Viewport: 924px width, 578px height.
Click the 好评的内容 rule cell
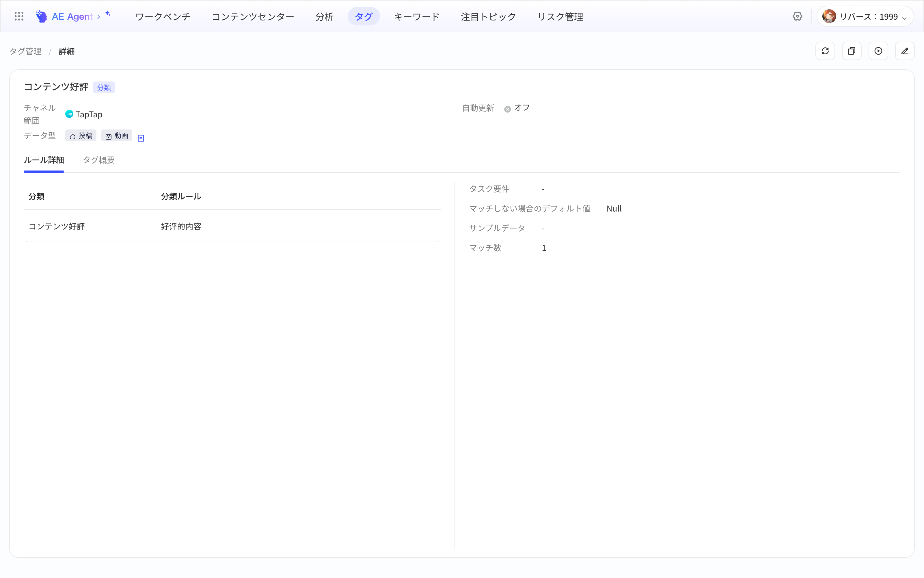181,226
